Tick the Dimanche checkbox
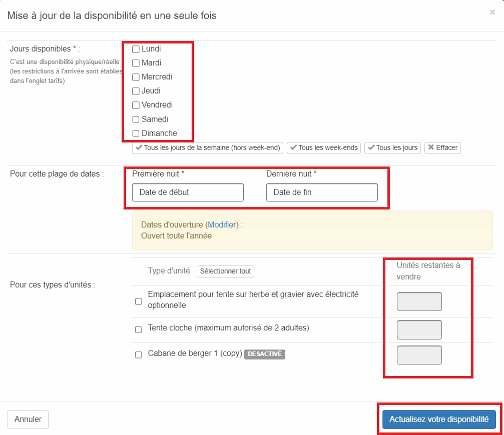 136,133
